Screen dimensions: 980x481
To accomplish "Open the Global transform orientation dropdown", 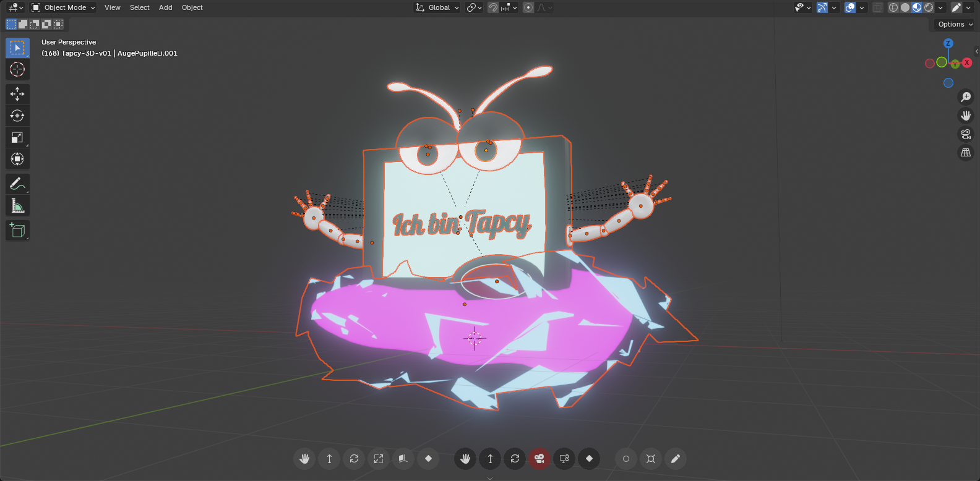I will (437, 7).
